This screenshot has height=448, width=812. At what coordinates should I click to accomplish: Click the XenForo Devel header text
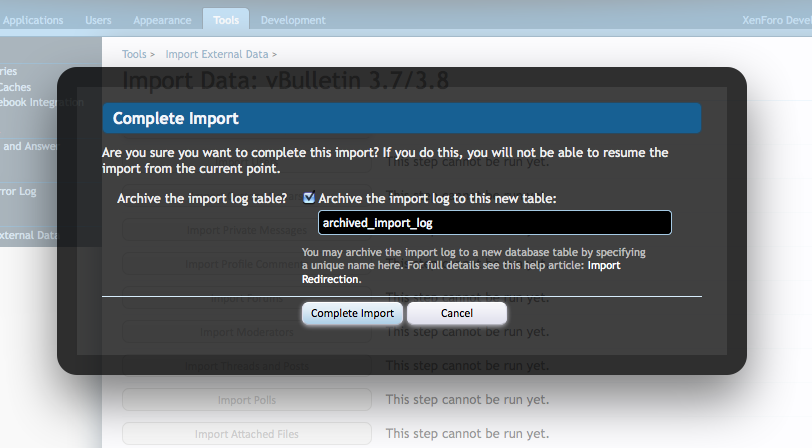777,20
